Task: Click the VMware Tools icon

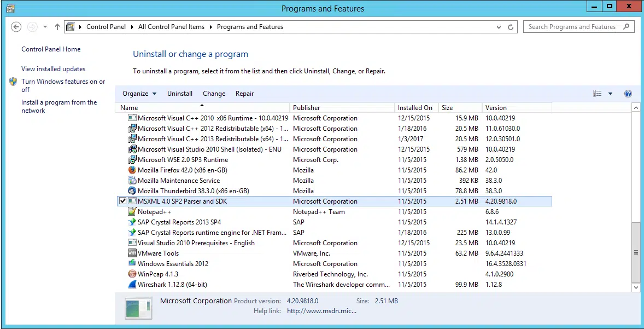Action: 132,253
